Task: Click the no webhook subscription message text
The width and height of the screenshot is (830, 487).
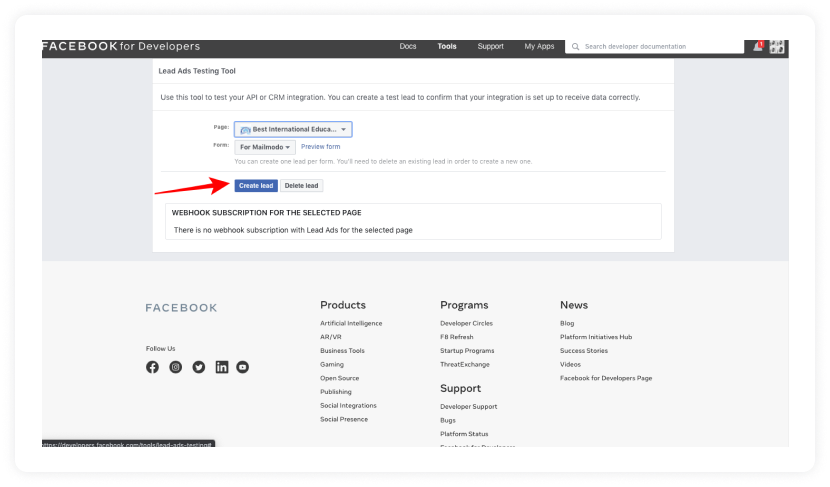Action: pyautogui.click(x=293, y=230)
